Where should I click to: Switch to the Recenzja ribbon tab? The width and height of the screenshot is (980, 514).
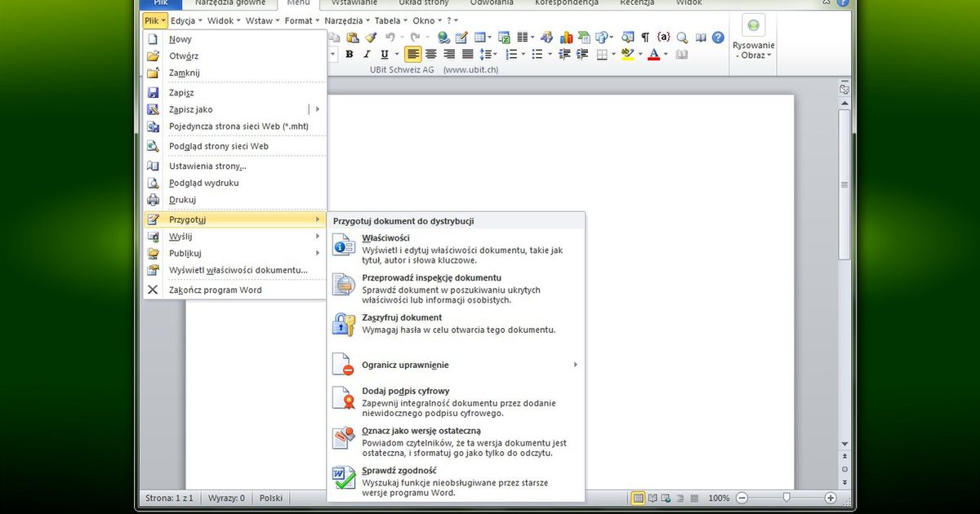click(636, 3)
